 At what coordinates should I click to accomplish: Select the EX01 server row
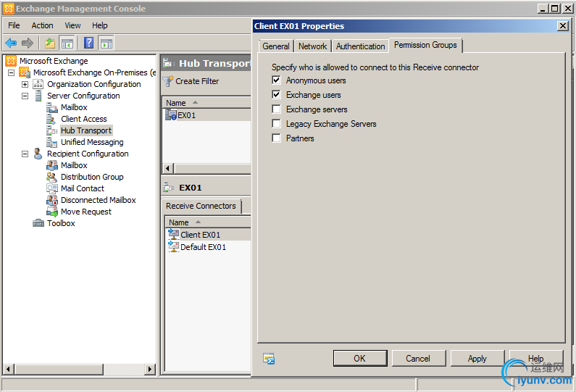pyautogui.click(x=206, y=115)
